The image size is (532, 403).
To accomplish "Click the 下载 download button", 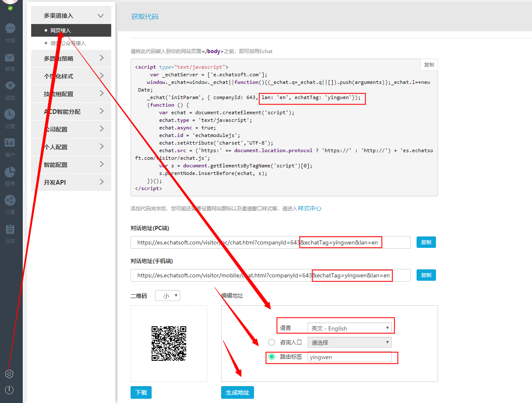I will [141, 392].
